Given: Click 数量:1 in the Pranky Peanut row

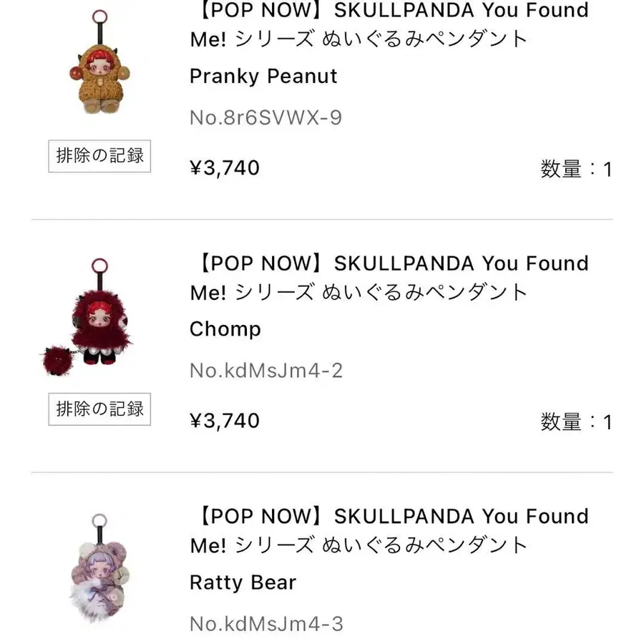Looking at the screenshot, I should point(576,170).
